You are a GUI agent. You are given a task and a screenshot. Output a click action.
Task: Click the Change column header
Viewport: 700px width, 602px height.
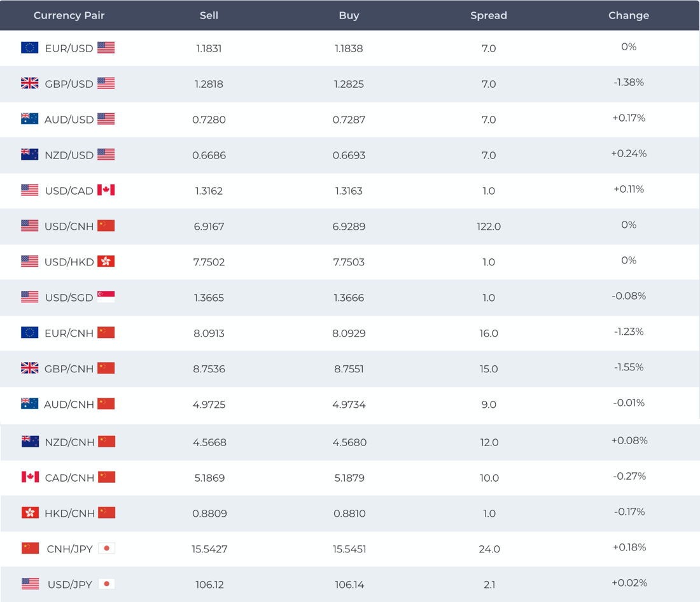629,15
